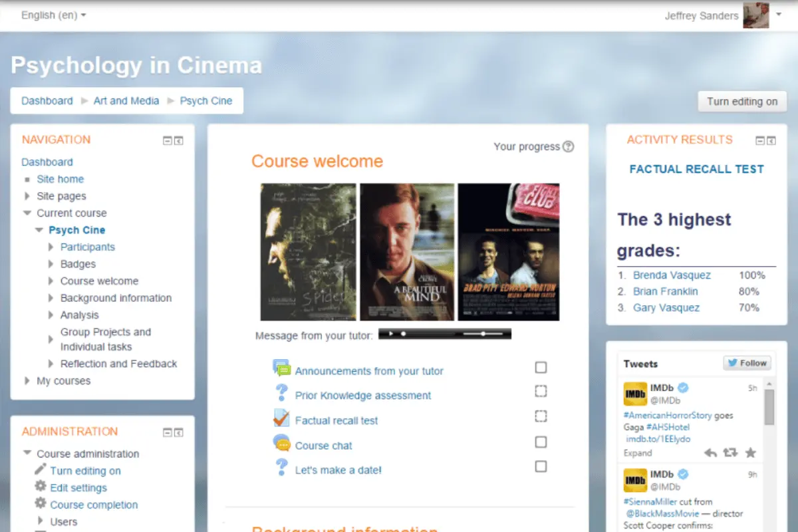Adjust the audio player volume slider
Screen dimensions: 798x532
click(483, 334)
